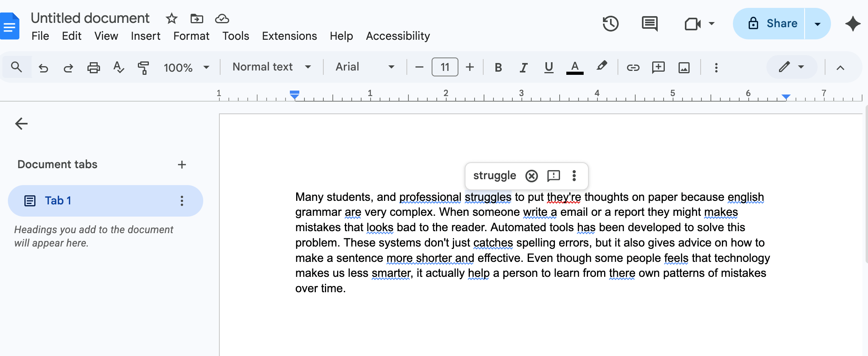This screenshot has width=868, height=356.
Task: Toggle underline formatting
Action: (549, 67)
